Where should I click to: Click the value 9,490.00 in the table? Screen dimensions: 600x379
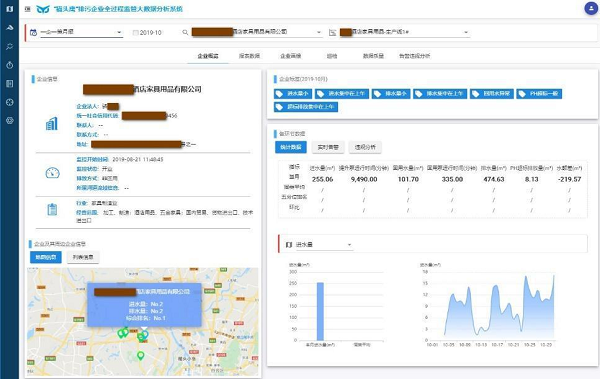pos(364,179)
